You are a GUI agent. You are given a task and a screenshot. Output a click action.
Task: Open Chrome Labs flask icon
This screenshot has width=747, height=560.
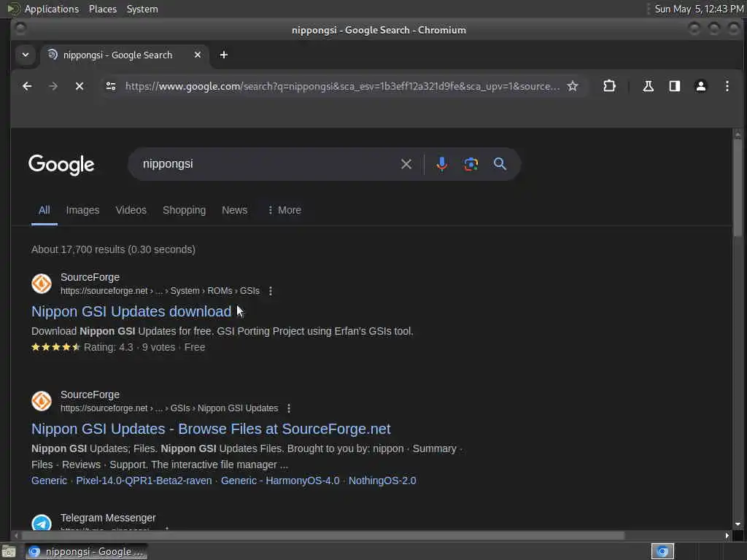click(x=648, y=86)
